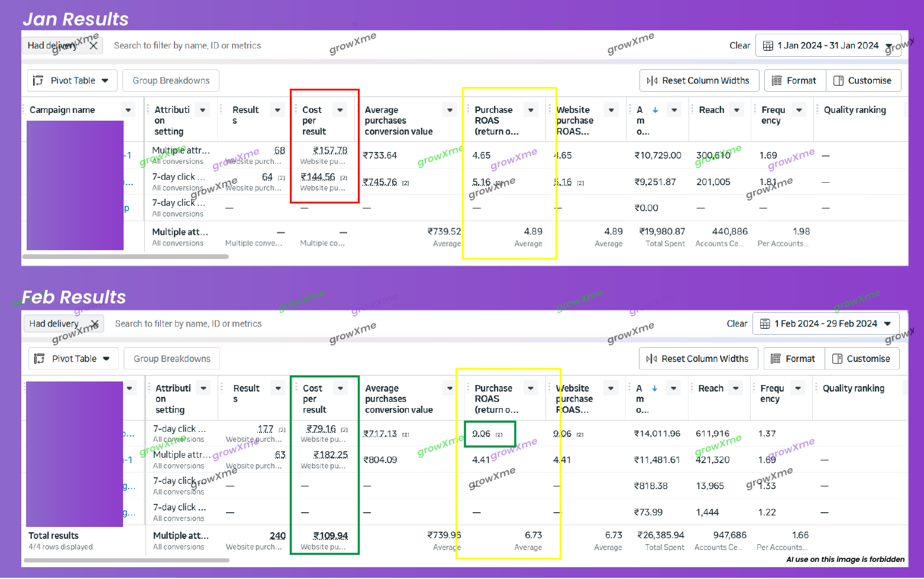Open the Cost per result column dropdown in Feb table
This screenshot has width=924, height=579.
click(340, 387)
